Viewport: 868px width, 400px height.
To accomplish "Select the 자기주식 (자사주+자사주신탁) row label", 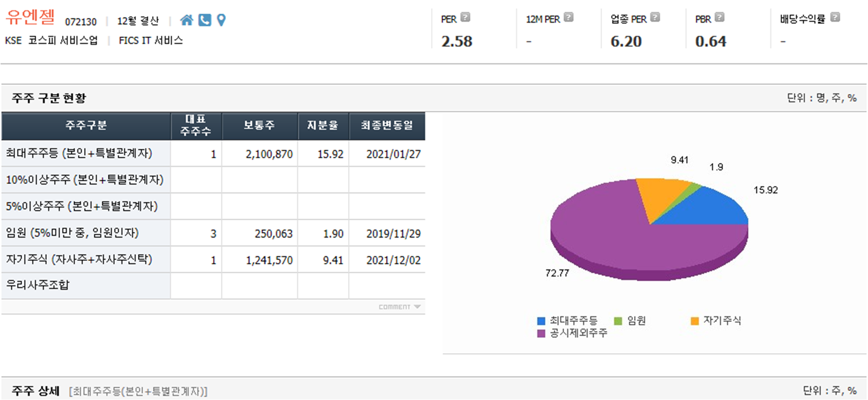I will 79,260.
